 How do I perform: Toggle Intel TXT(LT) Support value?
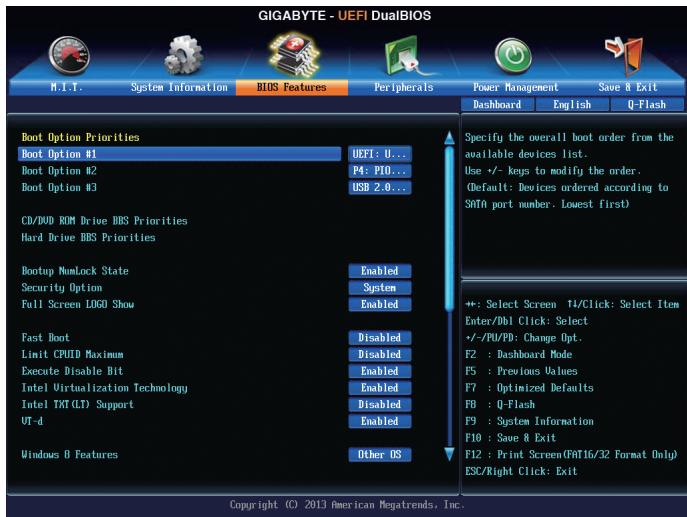[380, 404]
